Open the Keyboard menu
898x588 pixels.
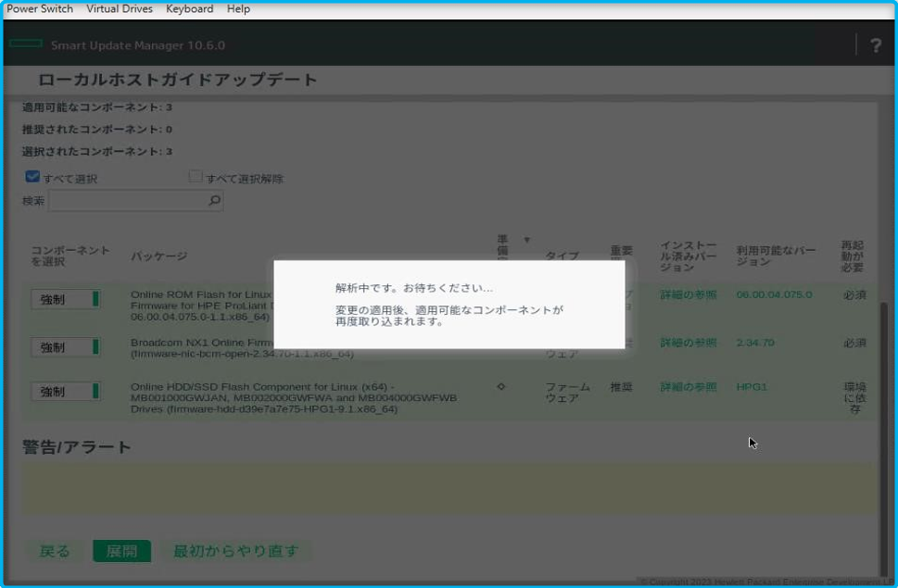pos(189,8)
